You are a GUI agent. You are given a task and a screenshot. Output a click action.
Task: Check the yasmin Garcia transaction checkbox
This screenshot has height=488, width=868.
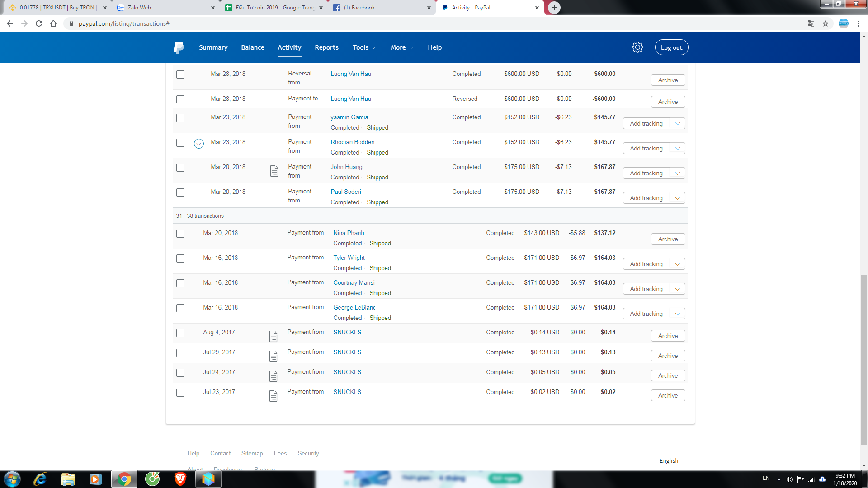click(x=180, y=118)
